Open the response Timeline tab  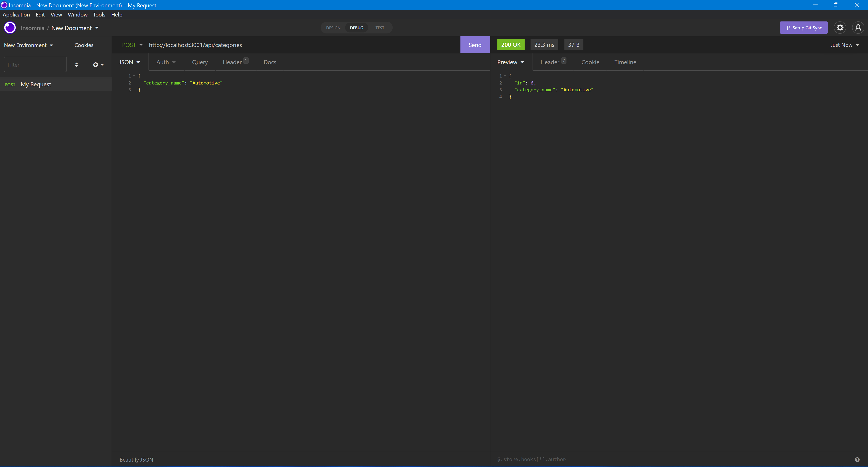pos(625,62)
